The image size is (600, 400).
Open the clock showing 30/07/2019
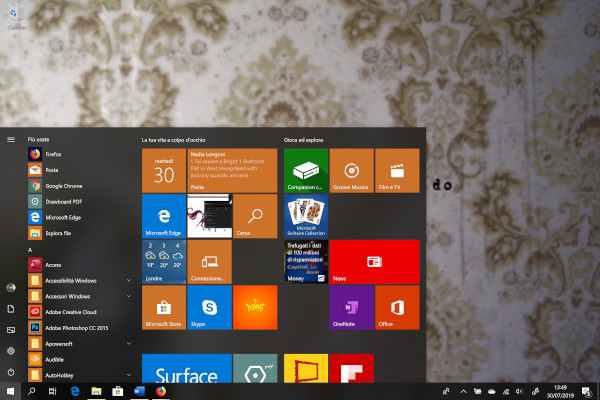(560, 391)
